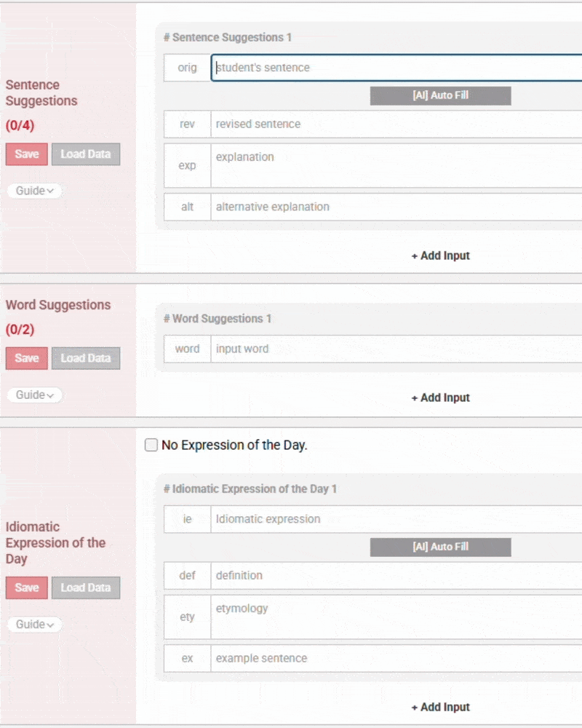Add Input to Idiomatic Expression section
This screenshot has width=582, height=728.
440,707
